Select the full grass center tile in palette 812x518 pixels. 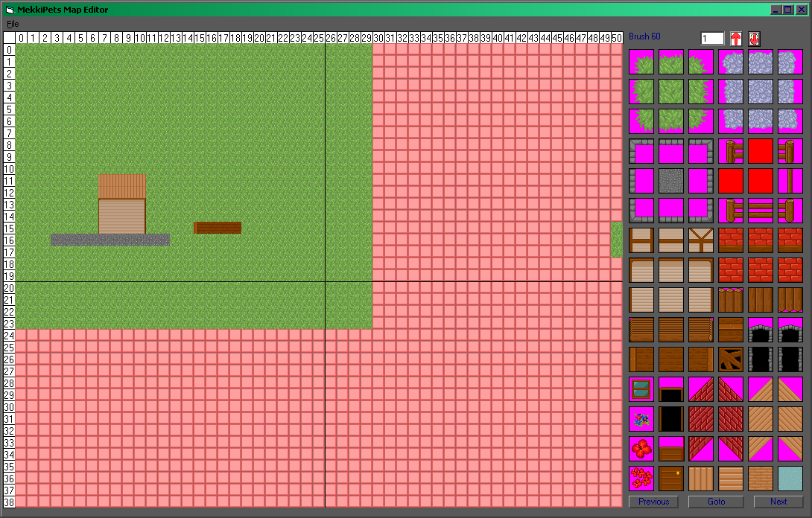click(671, 92)
